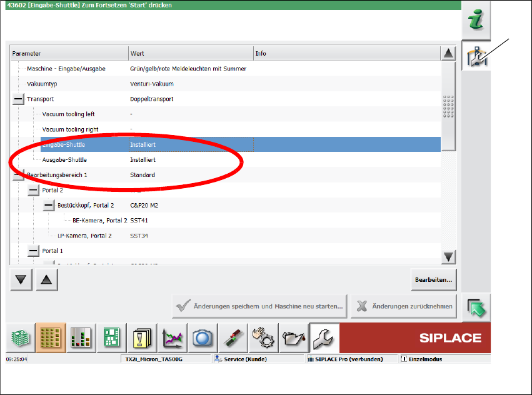This screenshot has width=532, height=395.
Task: Select the highlighted component grid icon
Action: pyautogui.click(x=51, y=338)
